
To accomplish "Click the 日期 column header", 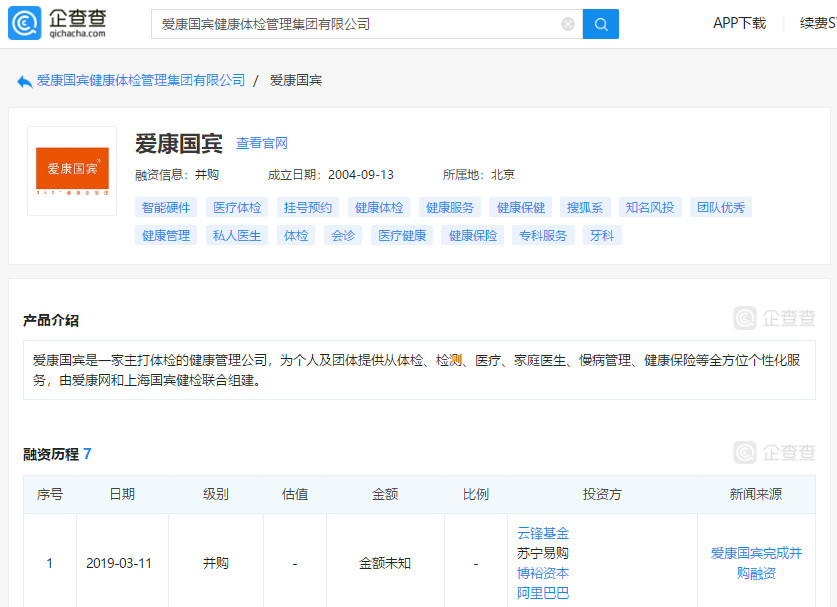I will pyautogui.click(x=122, y=494).
